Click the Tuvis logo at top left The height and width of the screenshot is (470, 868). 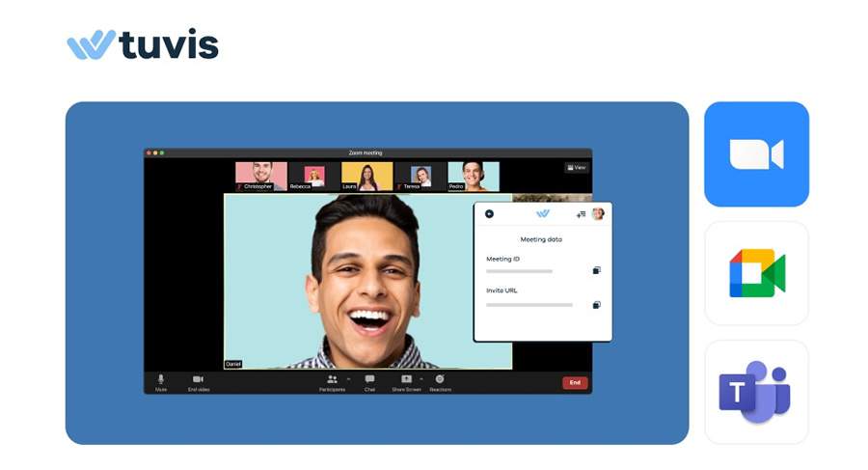pos(143,44)
